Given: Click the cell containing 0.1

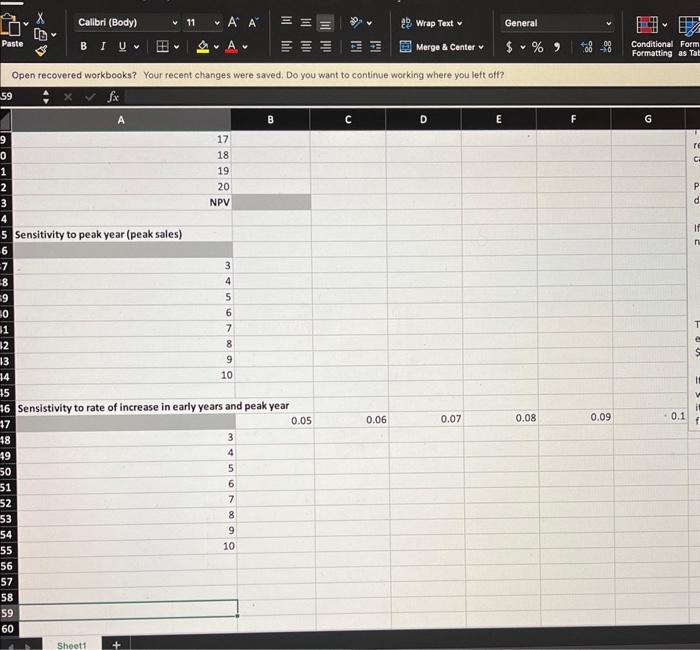Looking at the screenshot, I should (651, 416).
